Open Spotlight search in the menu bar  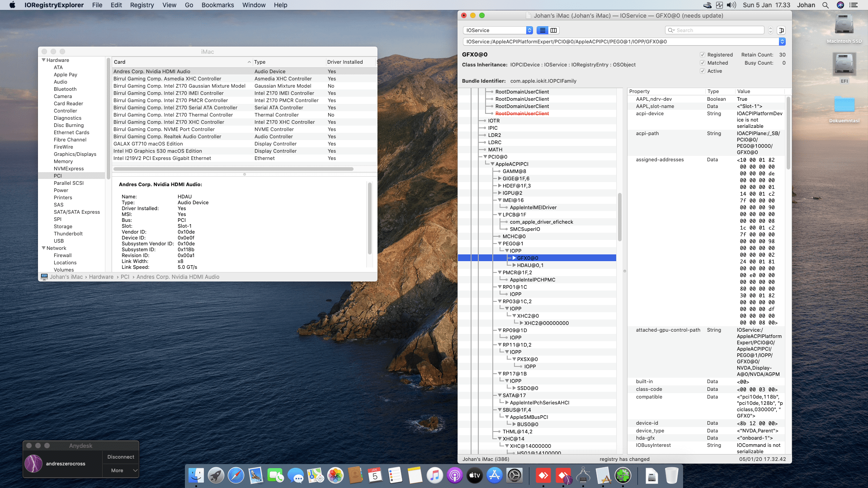click(826, 5)
